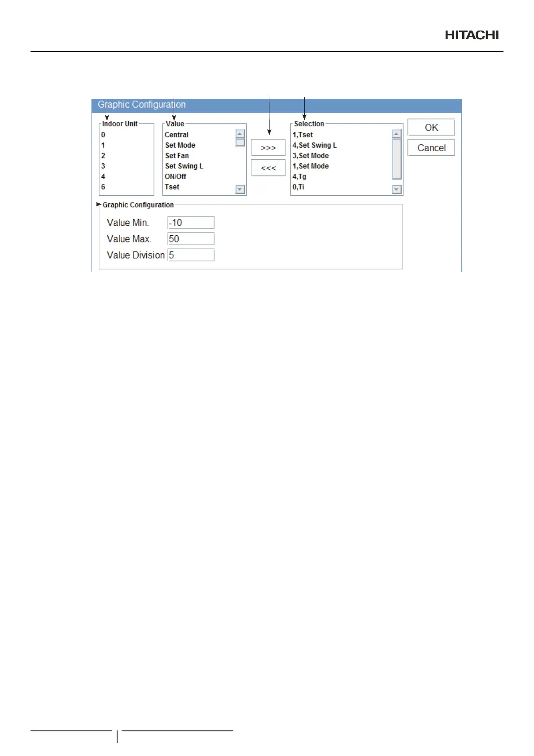Screen dimensions: 534x756
Task: Click the Value list scrollbar thumb
Action: 240,142
